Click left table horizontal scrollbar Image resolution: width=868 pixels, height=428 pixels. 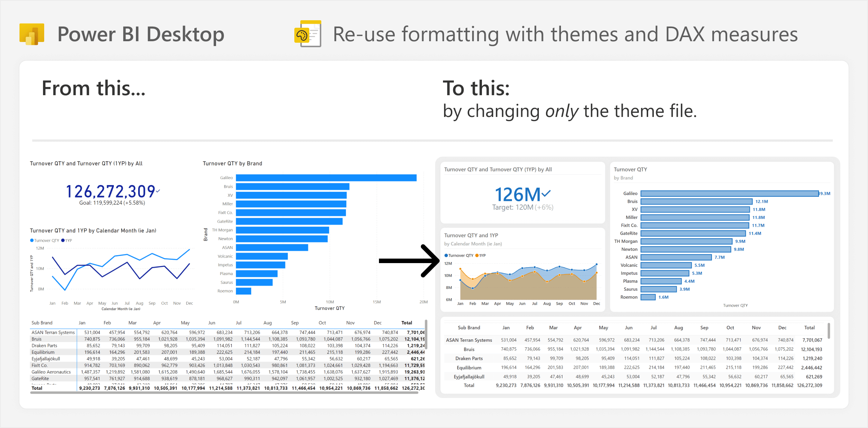click(x=224, y=392)
